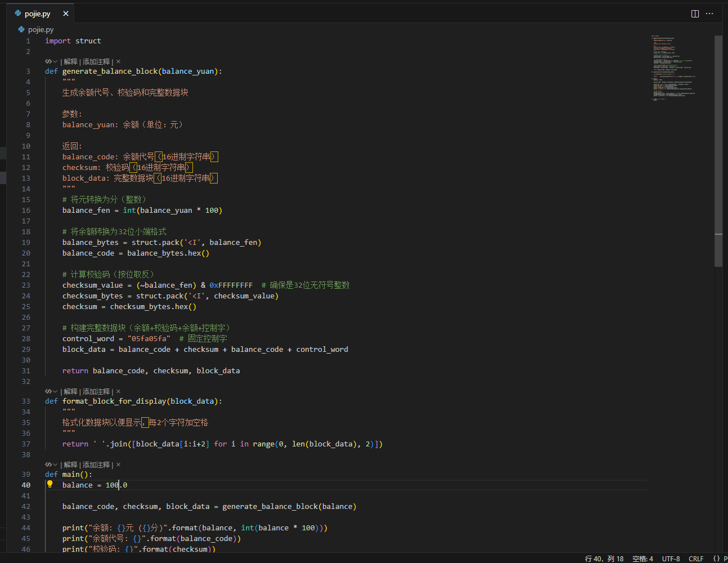Click the vertical scrollbar thumb in editor

pos(718,151)
